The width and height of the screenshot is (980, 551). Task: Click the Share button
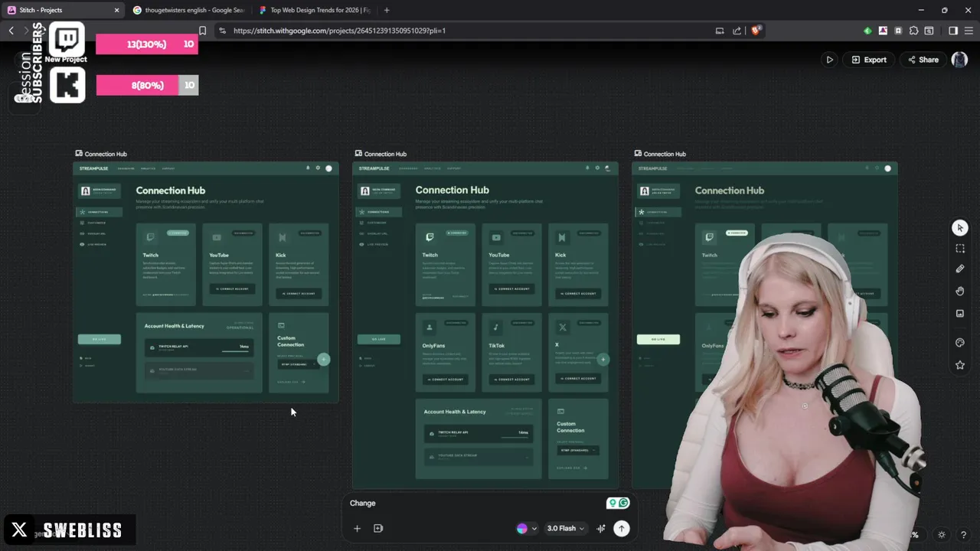click(x=923, y=60)
